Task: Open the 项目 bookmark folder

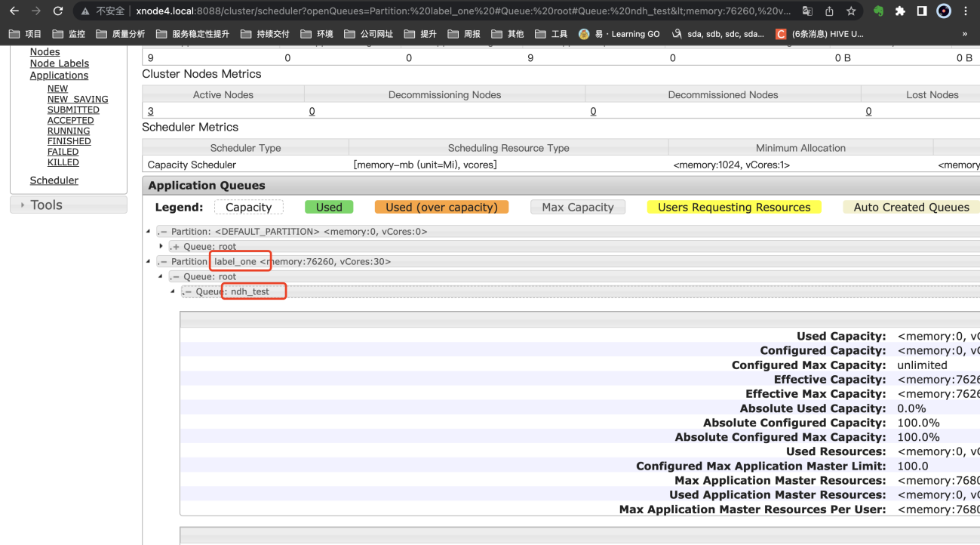Action: coord(26,34)
